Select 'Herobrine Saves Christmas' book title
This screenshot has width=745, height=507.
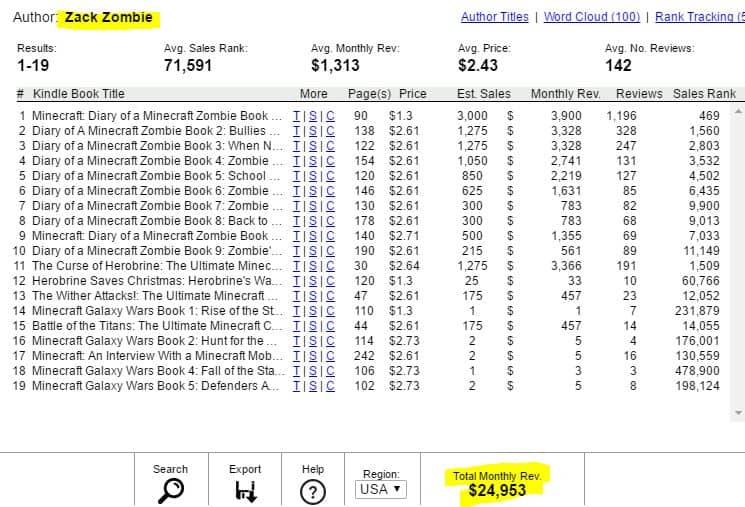point(157,281)
